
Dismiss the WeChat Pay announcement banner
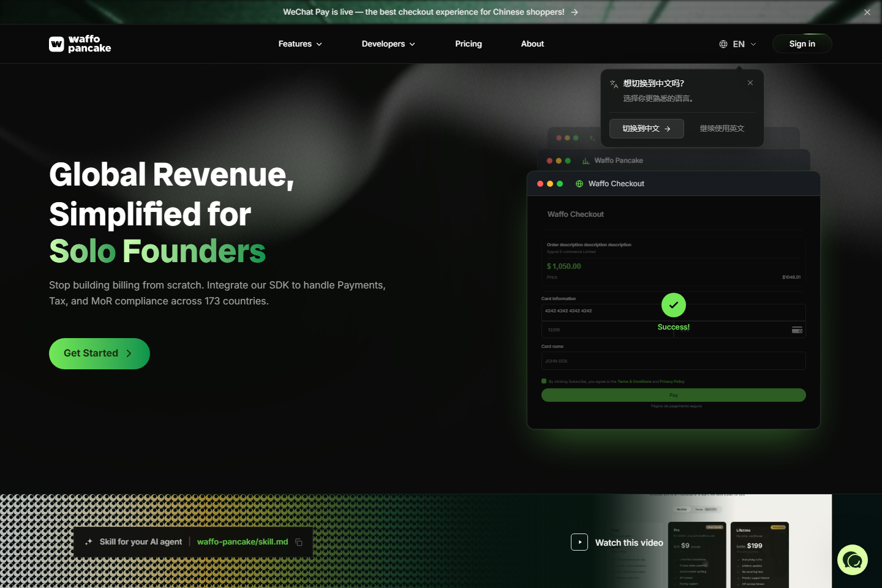click(x=867, y=12)
